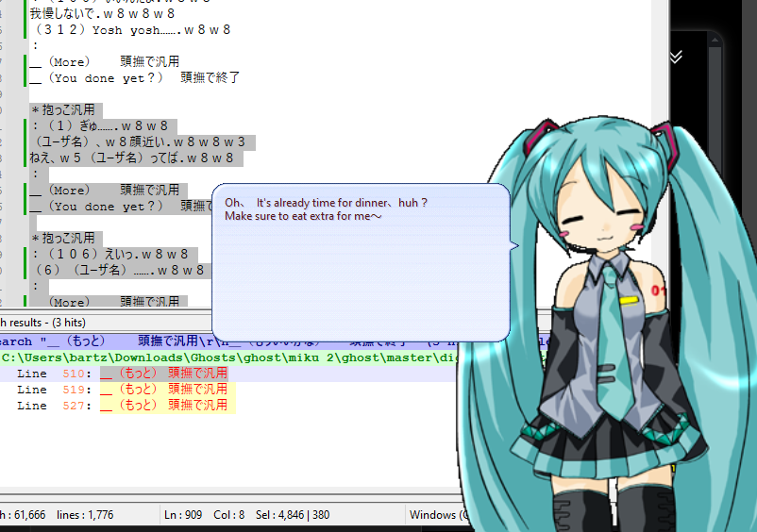Click the editor line '我慢しないで.w8w8w8'
Image resolution: width=757 pixels, height=532 pixels.
pos(102,13)
